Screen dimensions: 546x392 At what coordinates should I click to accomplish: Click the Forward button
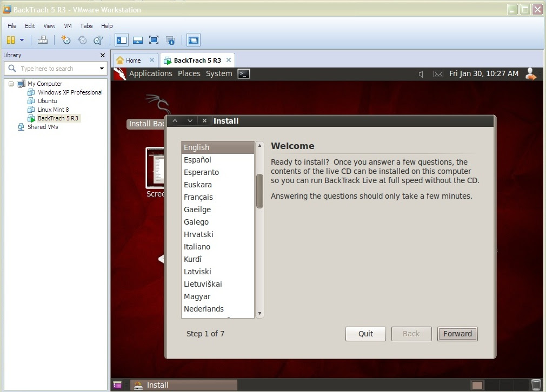point(457,334)
